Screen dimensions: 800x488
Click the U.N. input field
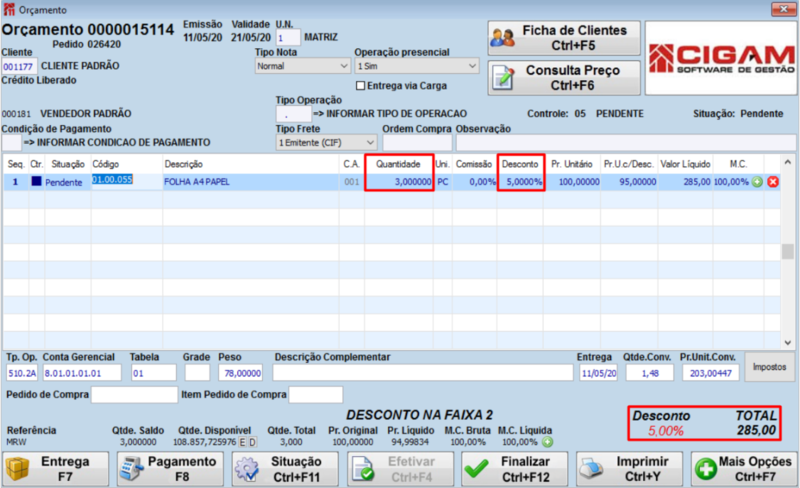point(288,38)
